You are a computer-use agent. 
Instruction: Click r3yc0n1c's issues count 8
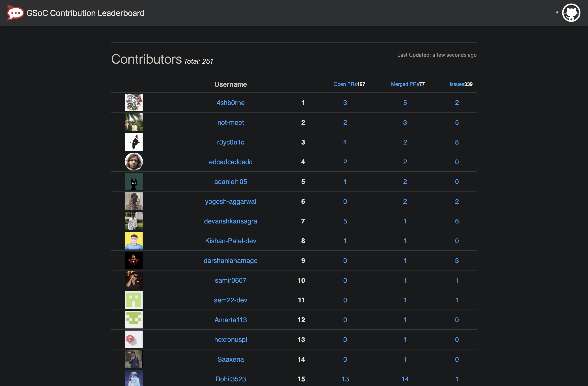(457, 142)
